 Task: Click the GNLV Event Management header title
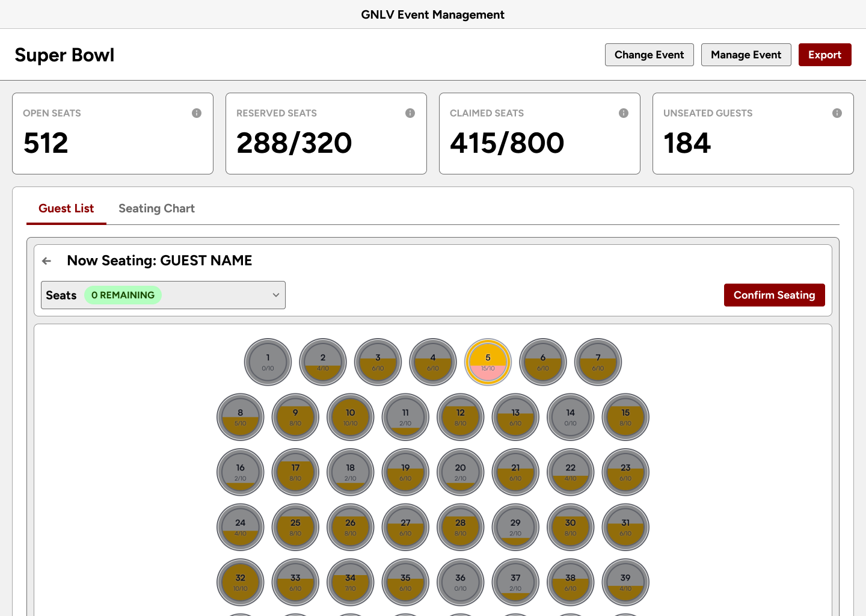[x=433, y=14]
